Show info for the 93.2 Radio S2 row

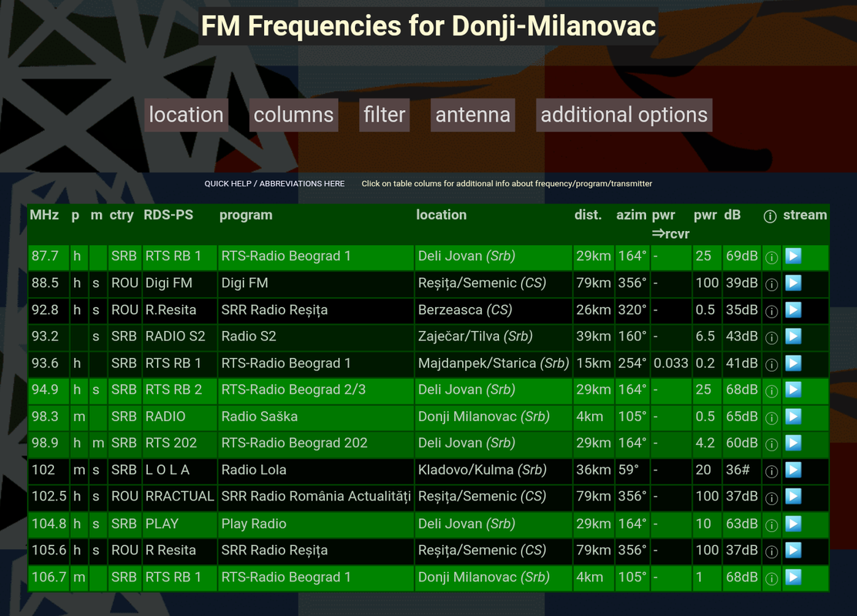coord(772,338)
